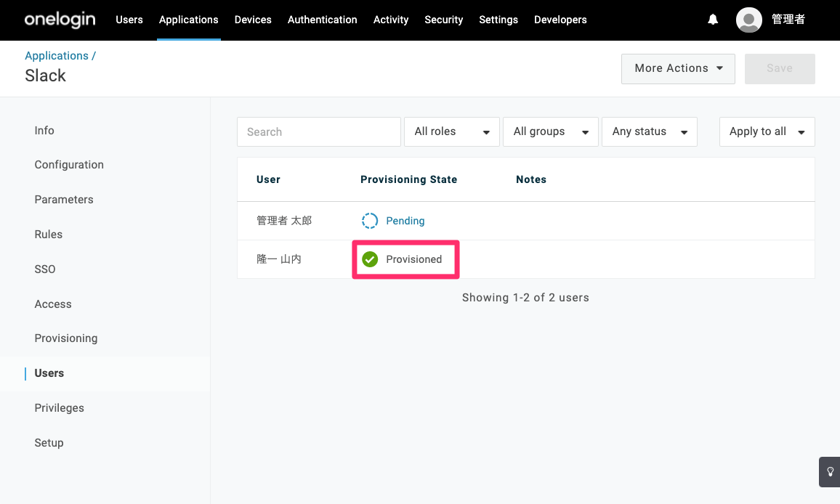Open the More Actions dropdown
The image size is (840, 504).
tap(678, 68)
